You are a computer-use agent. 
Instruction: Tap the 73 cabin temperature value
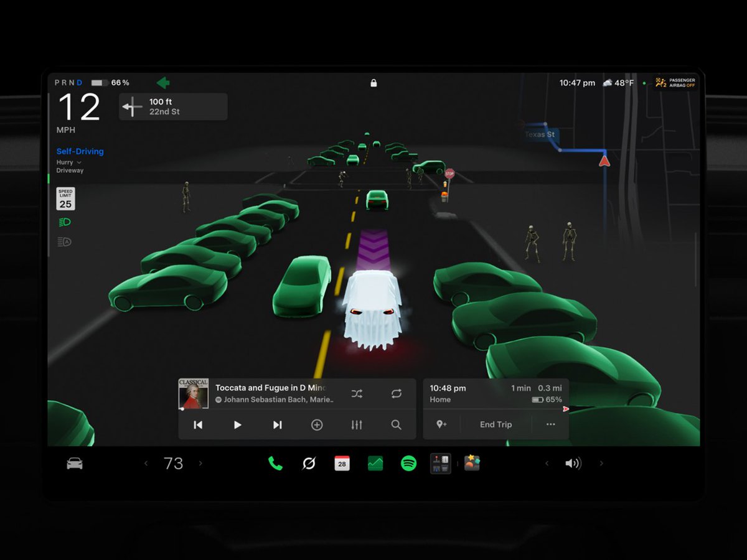[174, 464]
